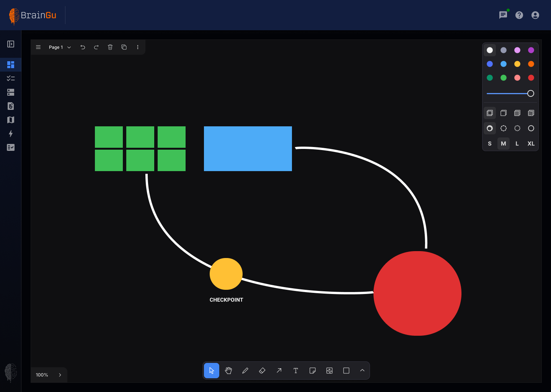
Task: Select the XL size option
Action: [x=531, y=144]
